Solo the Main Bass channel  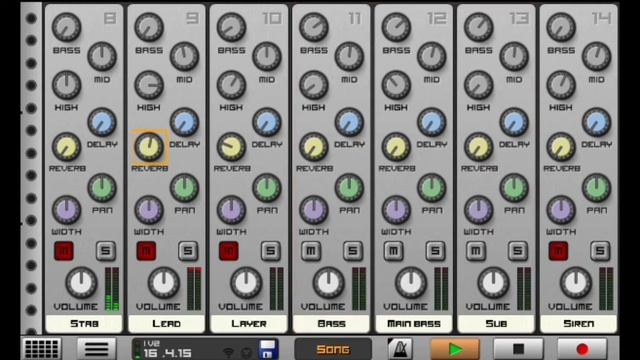(436, 251)
